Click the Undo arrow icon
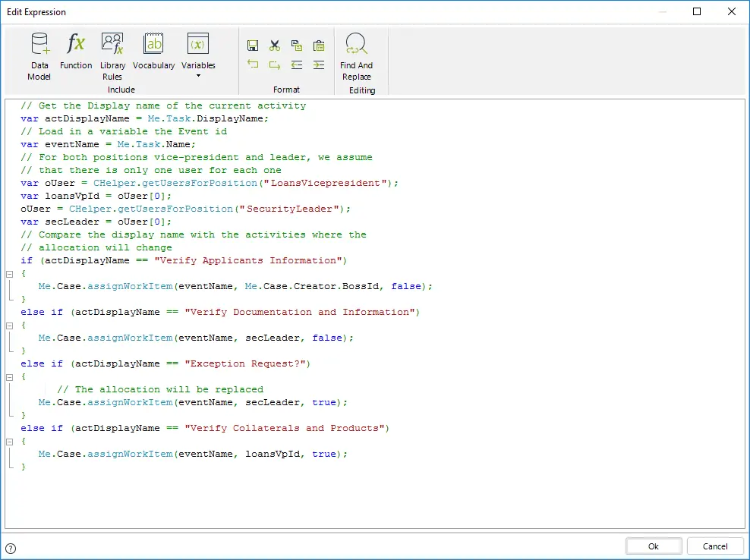 point(253,64)
